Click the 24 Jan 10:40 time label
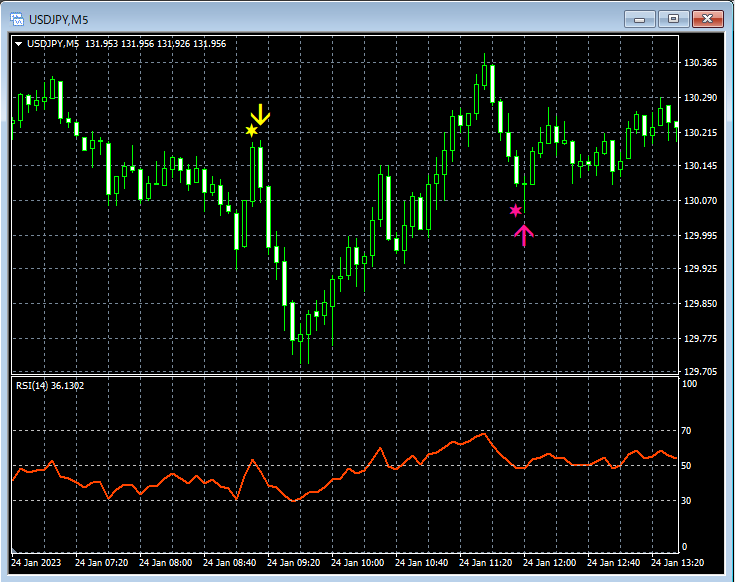736x582 pixels. click(421, 562)
